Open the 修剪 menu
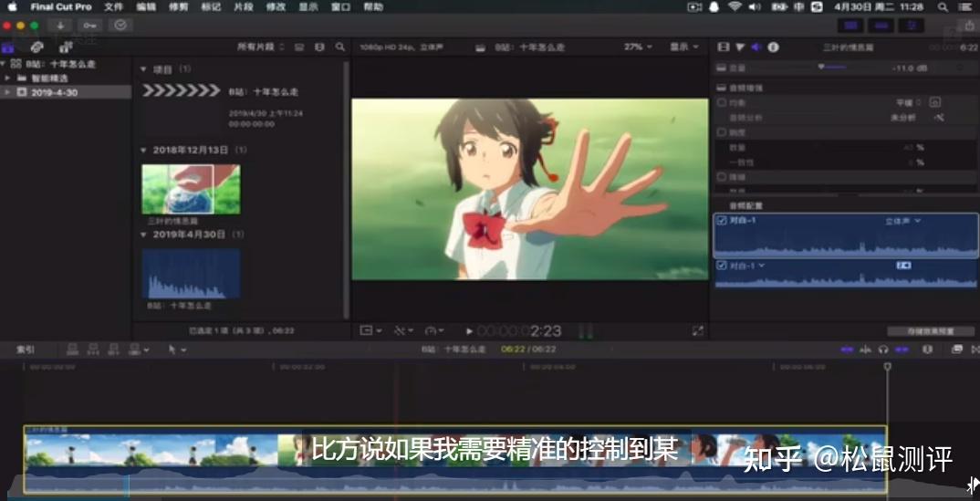The width and height of the screenshot is (980, 501). click(178, 7)
